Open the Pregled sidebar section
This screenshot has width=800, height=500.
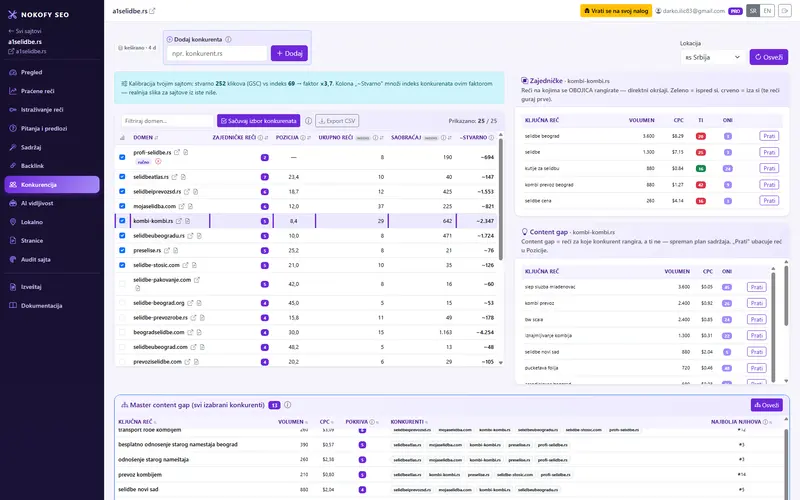pos(52,72)
